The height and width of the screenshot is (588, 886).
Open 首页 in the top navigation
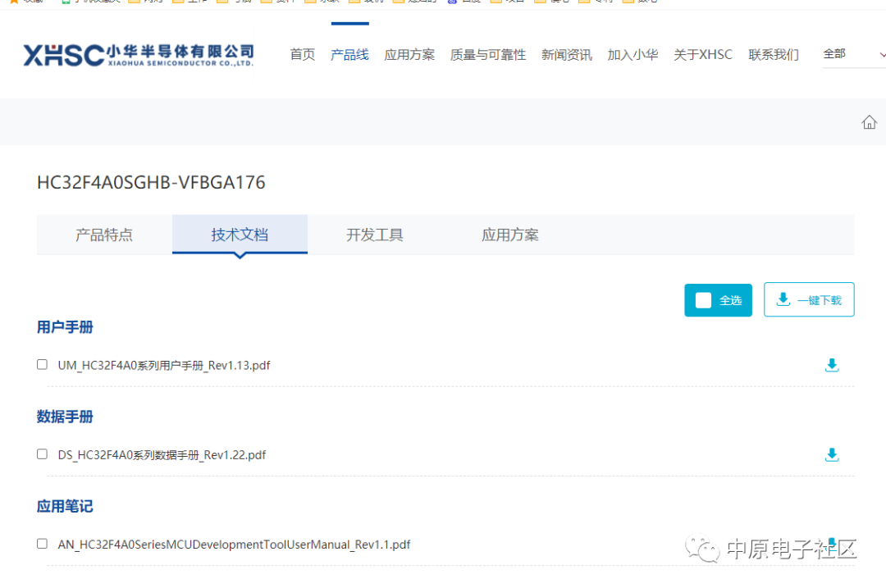pos(302,55)
